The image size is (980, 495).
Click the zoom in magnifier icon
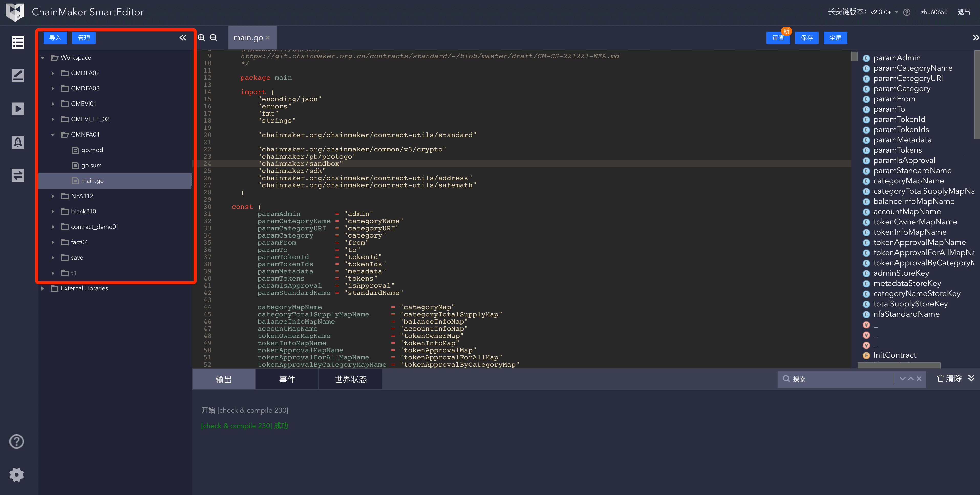click(x=201, y=38)
